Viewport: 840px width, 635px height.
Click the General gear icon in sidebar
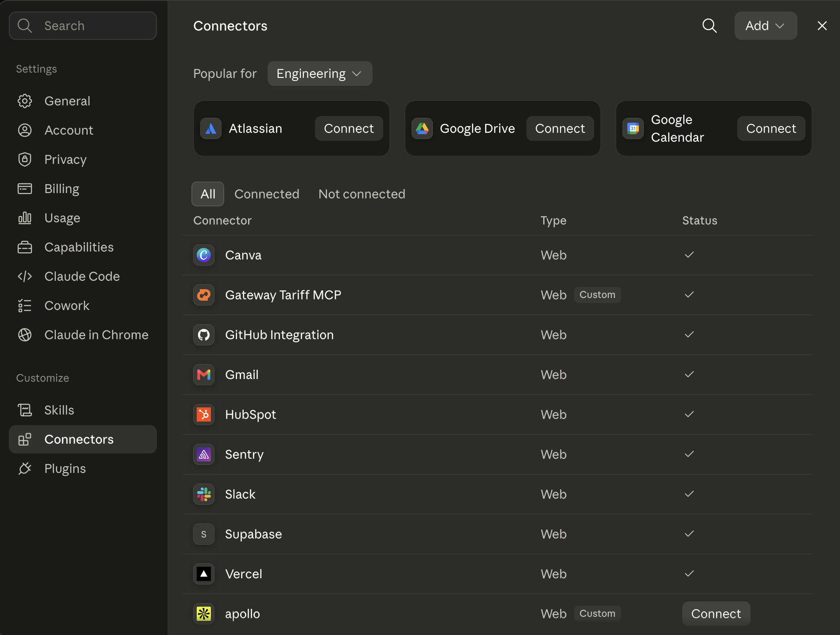pos(25,101)
